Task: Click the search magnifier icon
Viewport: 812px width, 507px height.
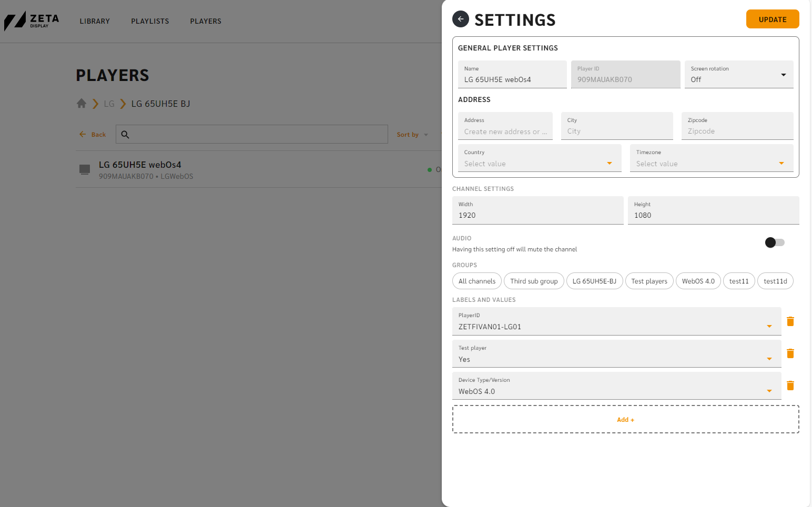Action: coord(125,135)
